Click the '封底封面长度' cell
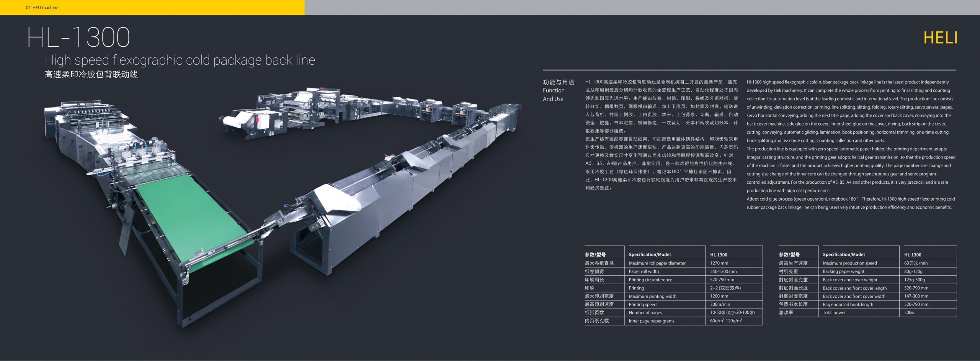The image size is (980, 361). [793, 288]
